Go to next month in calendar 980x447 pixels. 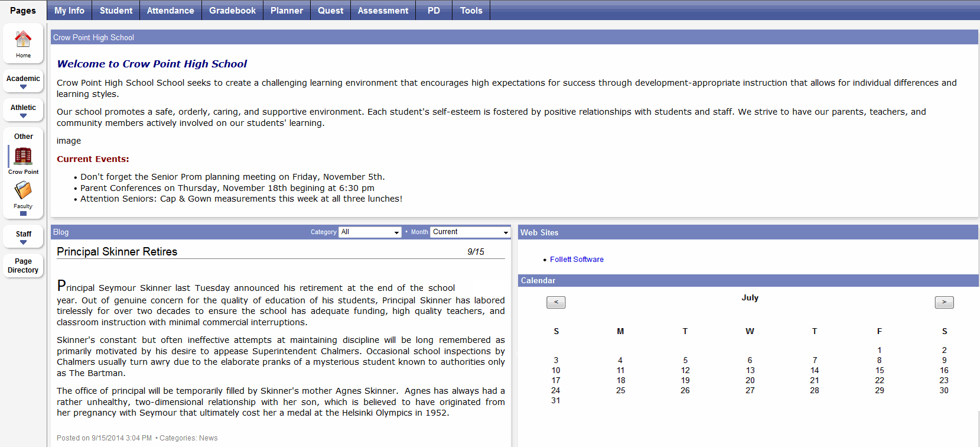pyautogui.click(x=944, y=302)
